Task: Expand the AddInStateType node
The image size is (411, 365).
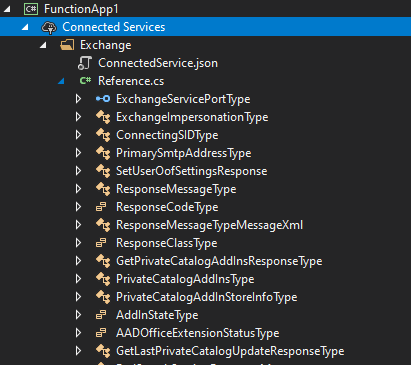Action: [x=78, y=315]
